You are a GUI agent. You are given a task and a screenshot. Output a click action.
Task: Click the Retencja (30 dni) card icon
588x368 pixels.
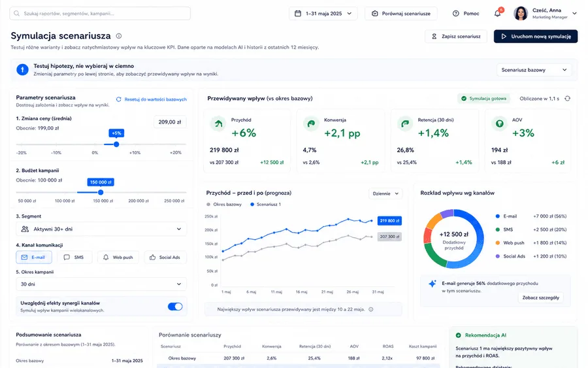tap(405, 124)
